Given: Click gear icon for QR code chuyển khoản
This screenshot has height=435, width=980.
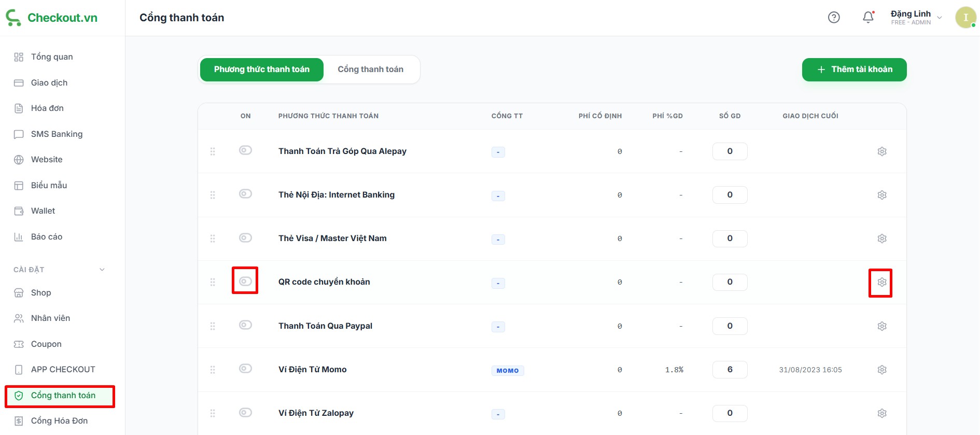Looking at the screenshot, I should tap(881, 282).
